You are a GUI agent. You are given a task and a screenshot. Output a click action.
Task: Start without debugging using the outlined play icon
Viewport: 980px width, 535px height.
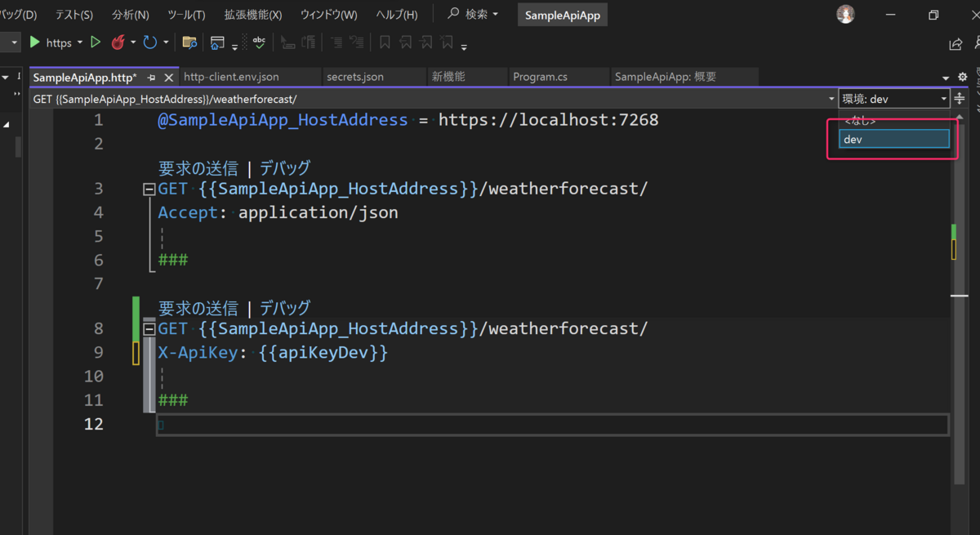click(x=96, y=42)
